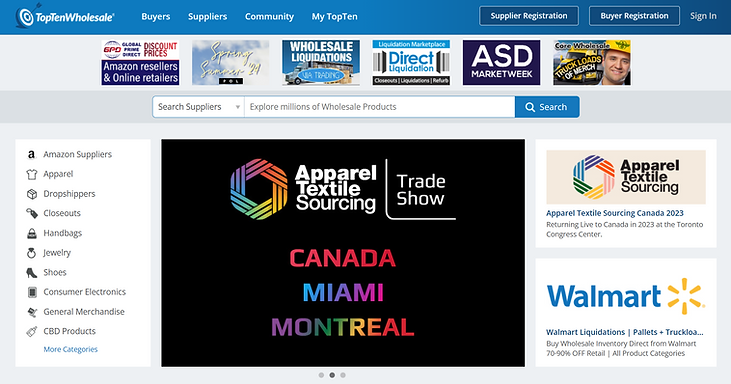Click into the wholesale products search field

(x=379, y=107)
